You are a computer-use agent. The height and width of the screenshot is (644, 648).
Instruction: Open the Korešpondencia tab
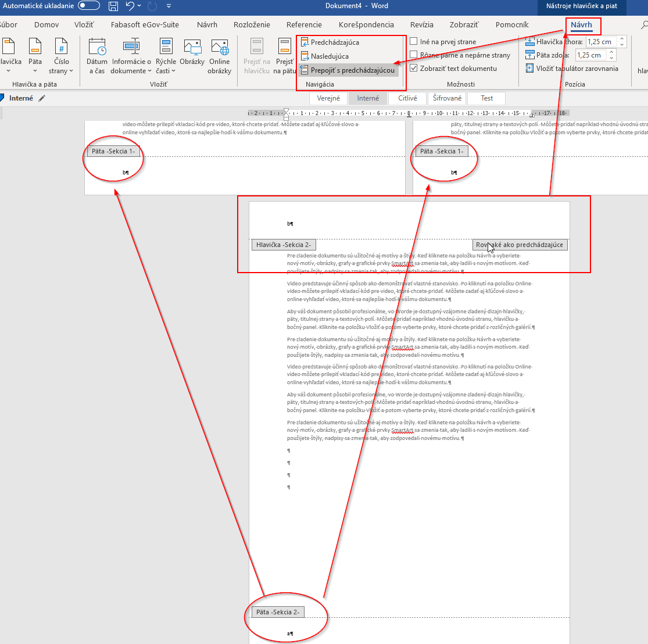pyautogui.click(x=366, y=25)
